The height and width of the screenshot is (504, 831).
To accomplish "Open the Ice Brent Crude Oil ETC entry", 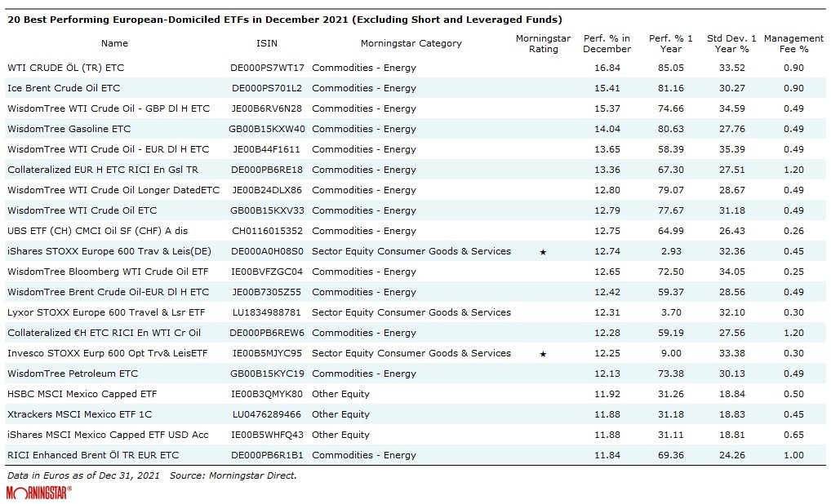I will tap(64, 88).
